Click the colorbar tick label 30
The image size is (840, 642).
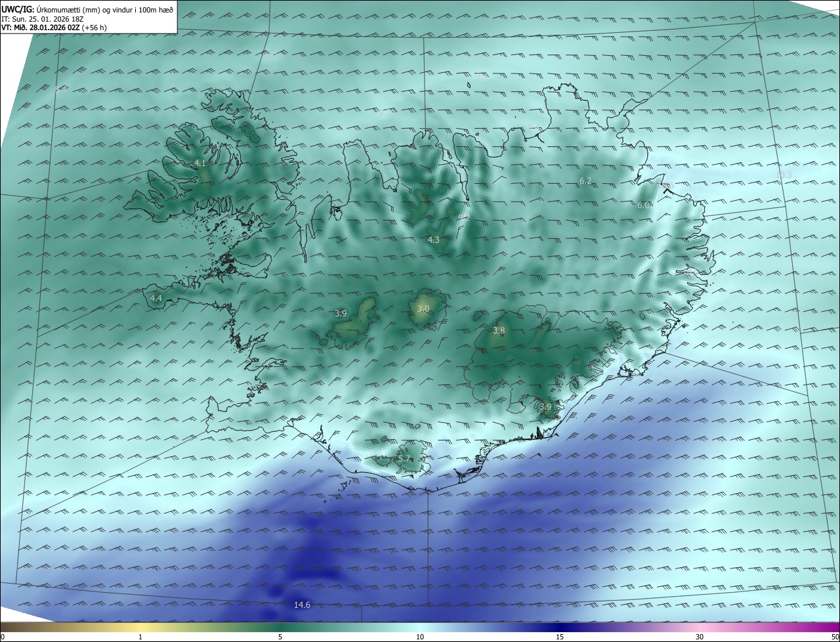pos(700,637)
